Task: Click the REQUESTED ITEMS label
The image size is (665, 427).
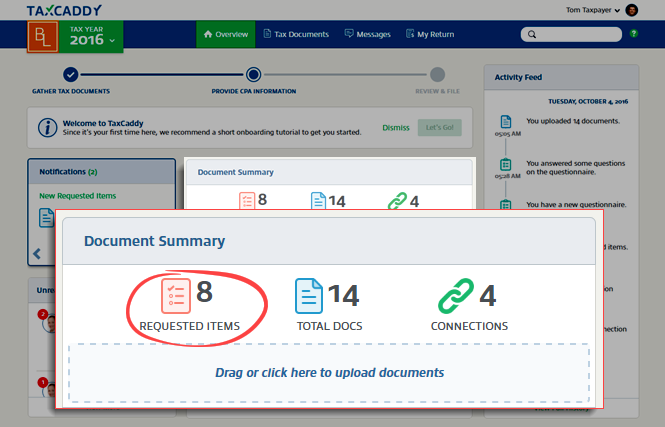Action: 190,326
